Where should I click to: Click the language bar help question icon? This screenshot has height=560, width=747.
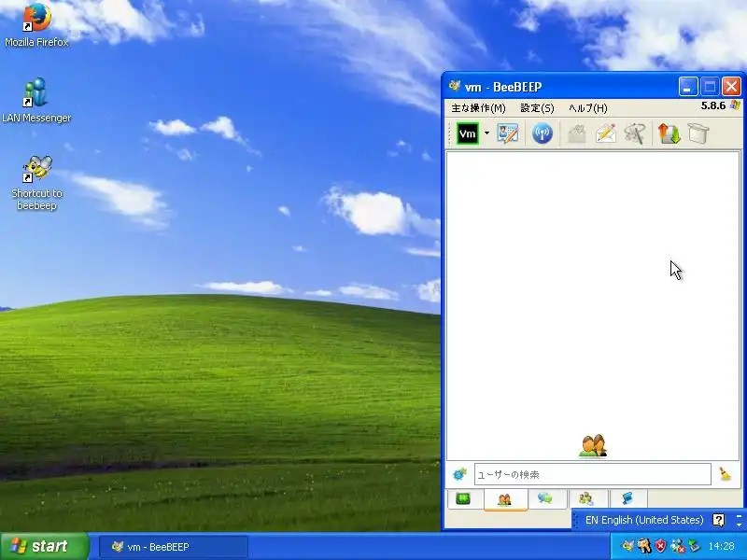718,520
